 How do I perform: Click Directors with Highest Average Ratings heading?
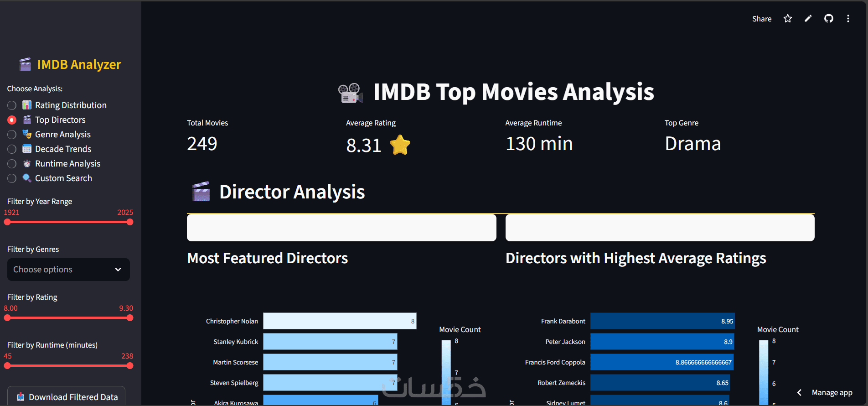tap(636, 258)
